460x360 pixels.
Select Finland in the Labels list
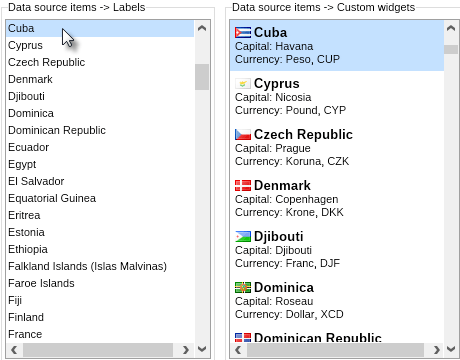click(x=100, y=317)
